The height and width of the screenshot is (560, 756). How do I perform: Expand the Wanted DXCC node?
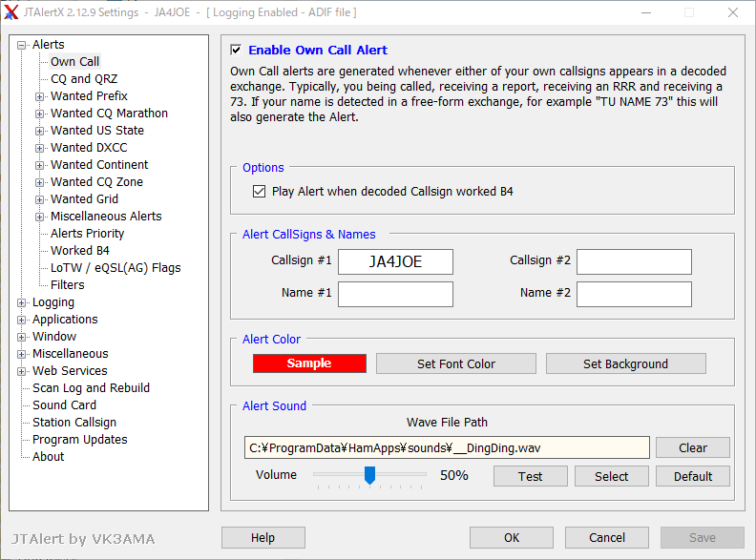[x=39, y=148]
